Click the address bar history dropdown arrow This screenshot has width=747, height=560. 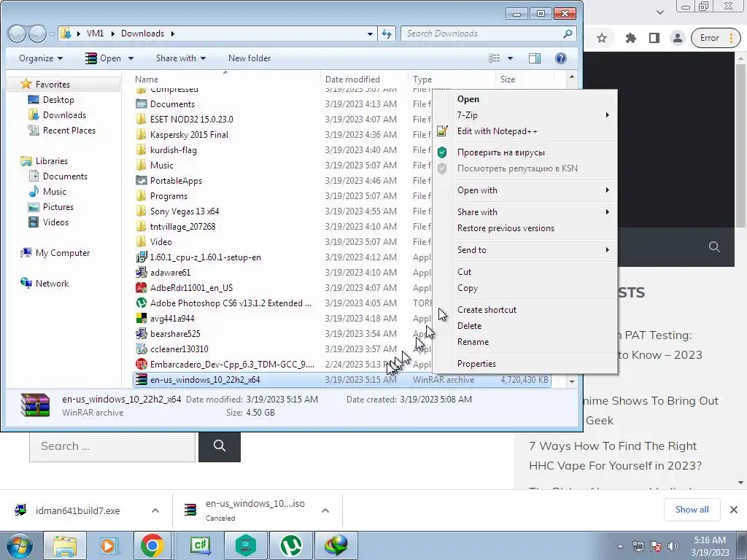point(370,34)
